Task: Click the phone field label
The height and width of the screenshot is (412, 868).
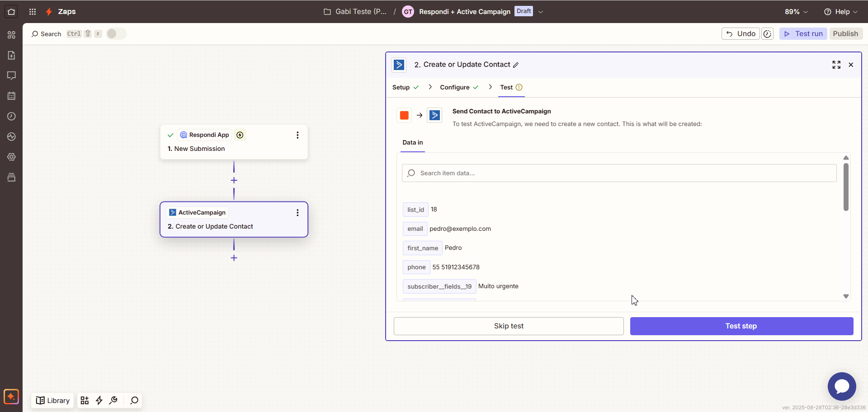Action: coord(416,267)
